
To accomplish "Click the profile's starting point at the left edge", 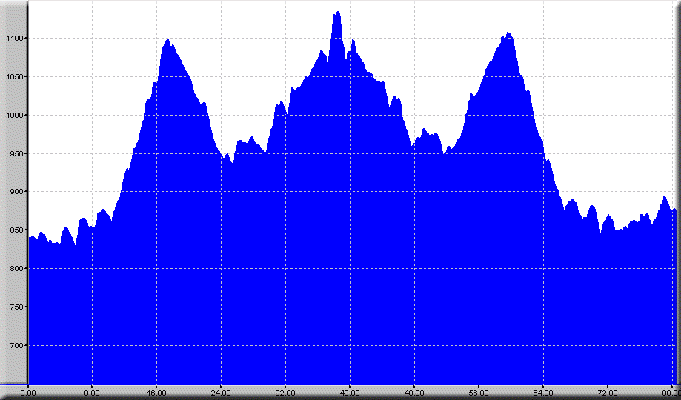I will click(x=30, y=238).
